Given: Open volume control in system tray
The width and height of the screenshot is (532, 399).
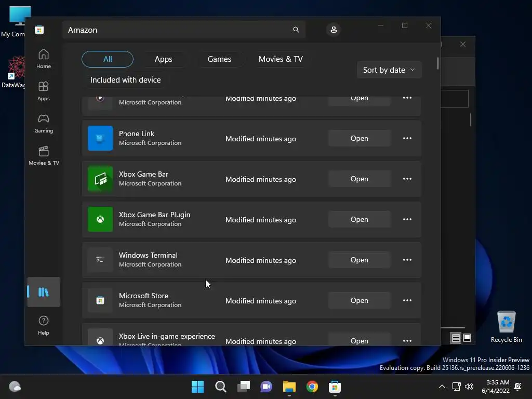Looking at the screenshot, I should point(469,387).
